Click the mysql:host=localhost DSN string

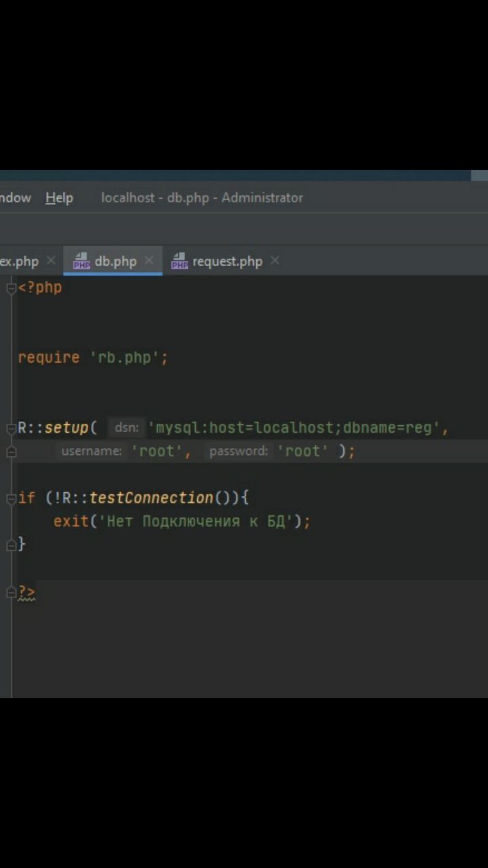(x=293, y=428)
